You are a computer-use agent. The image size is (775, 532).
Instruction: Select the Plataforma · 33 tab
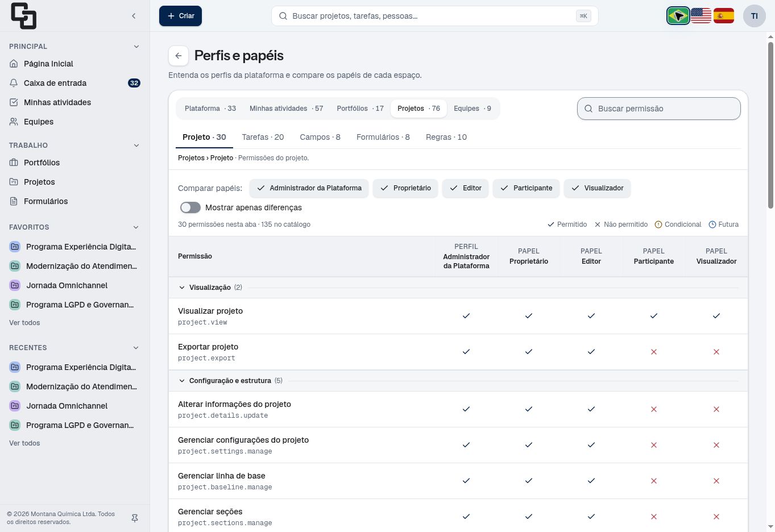tap(210, 109)
